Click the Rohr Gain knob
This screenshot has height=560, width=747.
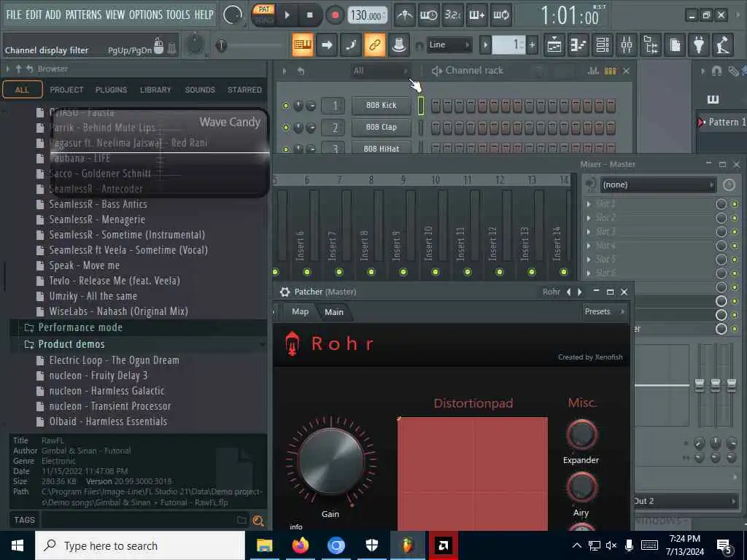(330, 461)
